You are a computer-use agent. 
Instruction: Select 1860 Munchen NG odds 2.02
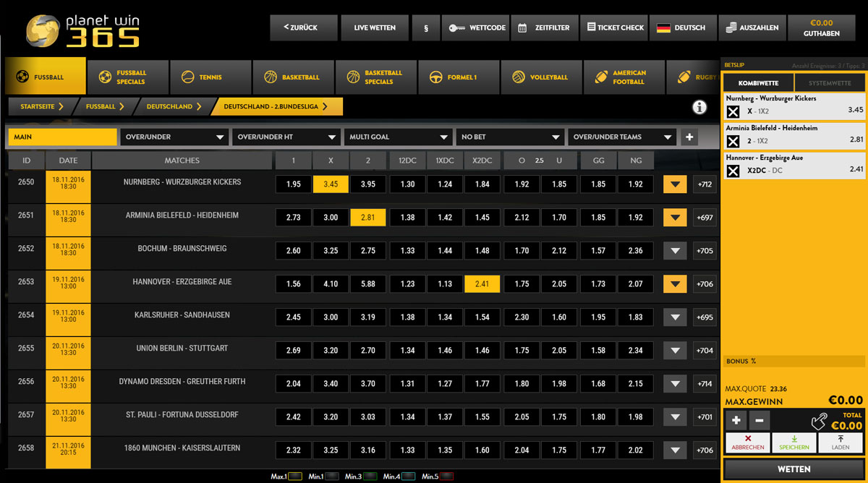click(x=636, y=450)
